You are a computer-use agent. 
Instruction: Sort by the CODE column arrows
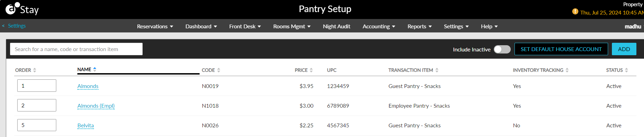(219, 70)
